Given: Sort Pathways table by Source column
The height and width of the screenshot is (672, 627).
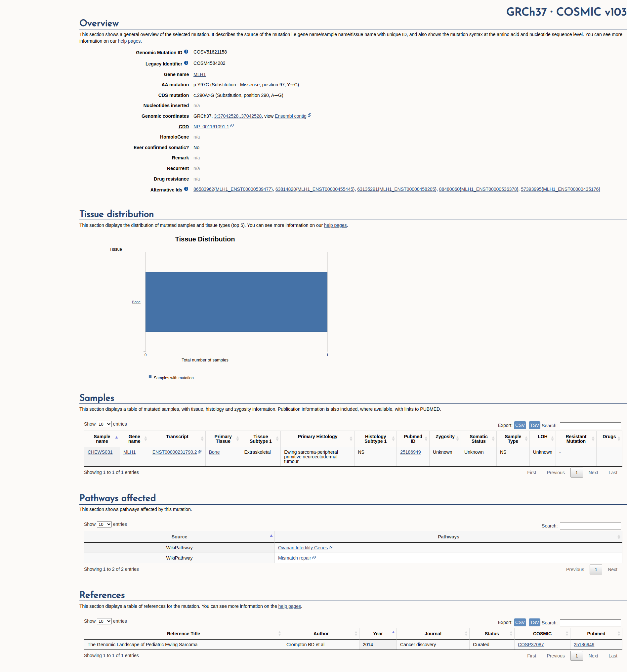Looking at the screenshot, I should tap(179, 537).
